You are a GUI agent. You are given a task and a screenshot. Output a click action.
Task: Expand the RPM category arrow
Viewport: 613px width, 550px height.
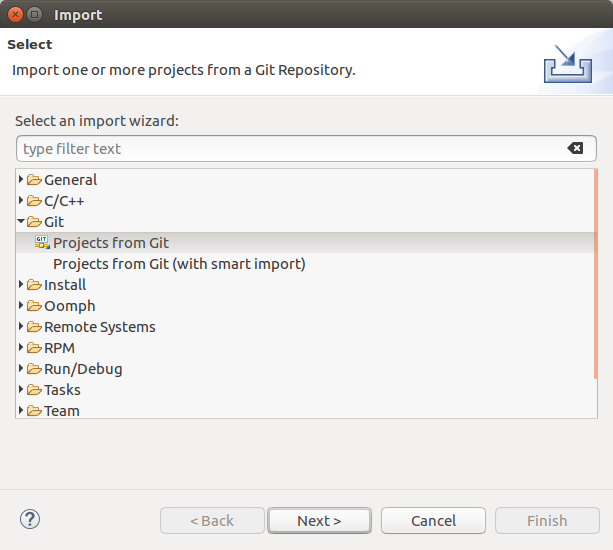(21, 348)
